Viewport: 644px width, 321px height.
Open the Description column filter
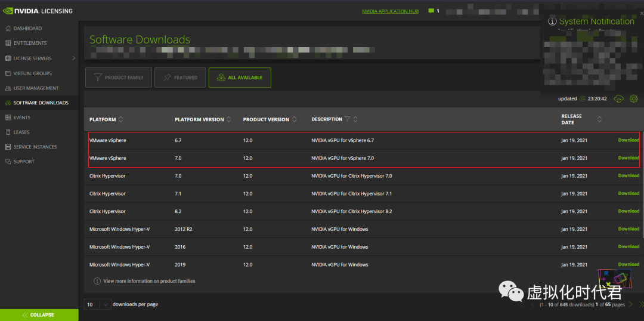(x=348, y=119)
